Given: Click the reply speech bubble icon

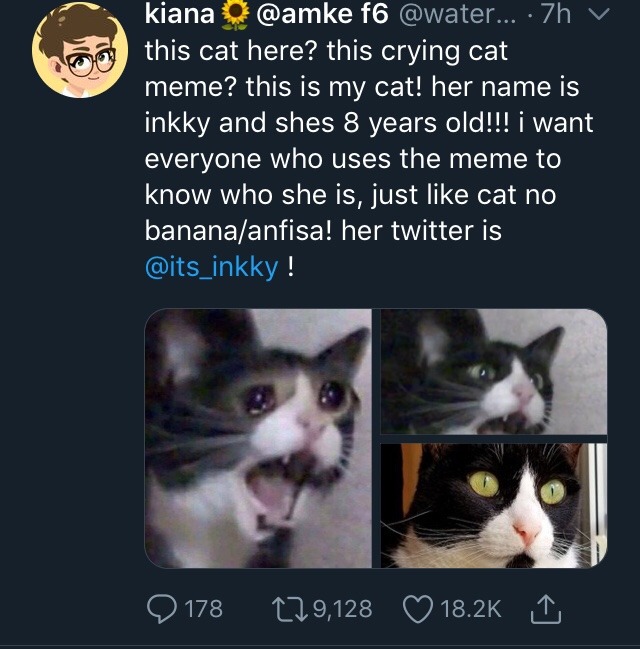Looking at the screenshot, I should [x=160, y=608].
